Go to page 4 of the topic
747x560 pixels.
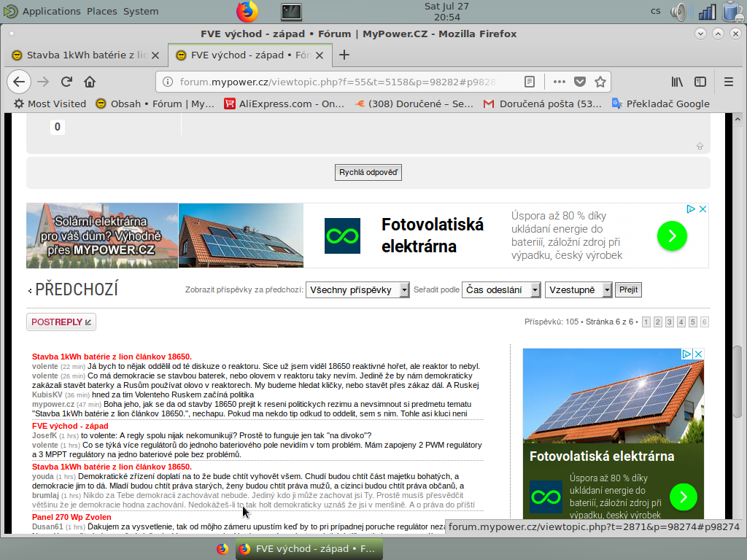click(x=681, y=322)
